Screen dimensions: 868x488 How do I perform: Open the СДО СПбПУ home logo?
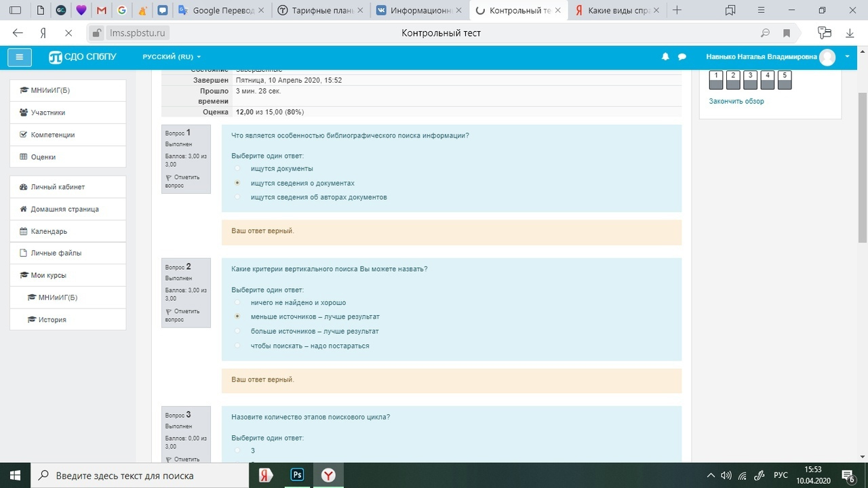point(83,57)
